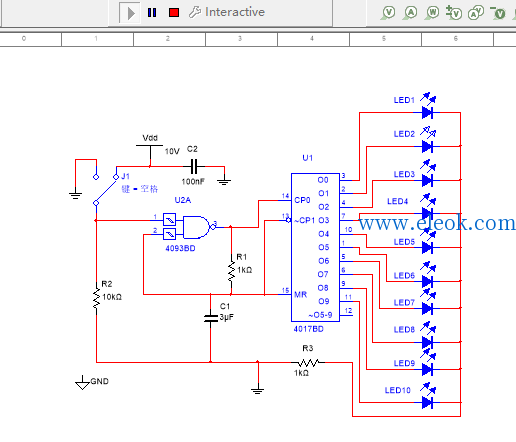Image resolution: width=516 pixels, height=442 pixels.
Task: Select the GND labeled ground symbol
Action: tap(82, 383)
